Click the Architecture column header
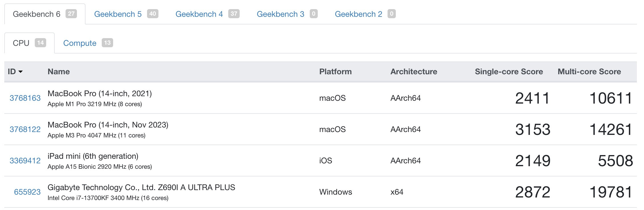 coord(413,72)
